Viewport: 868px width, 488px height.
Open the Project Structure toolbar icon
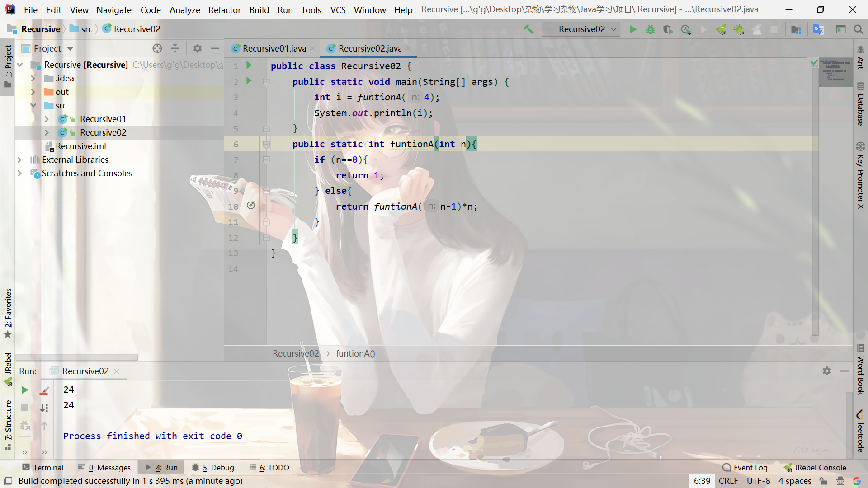pos(796,29)
